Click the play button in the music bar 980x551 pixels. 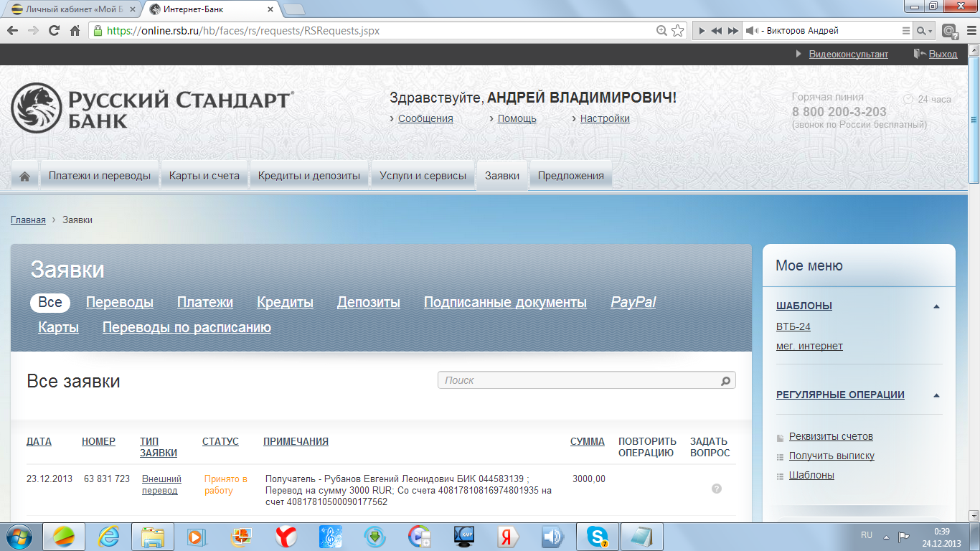[702, 31]
